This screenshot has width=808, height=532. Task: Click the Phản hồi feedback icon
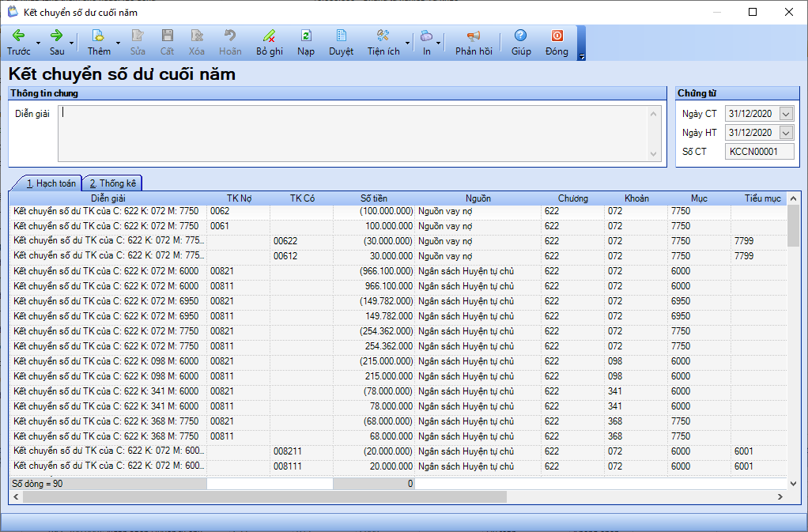coord(473,36)
